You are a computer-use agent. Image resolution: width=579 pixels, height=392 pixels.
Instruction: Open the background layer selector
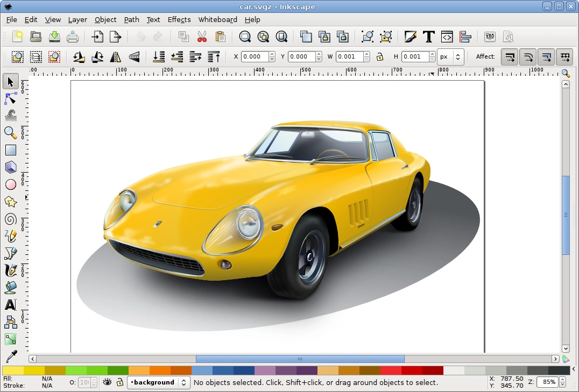tap(159, 382)
